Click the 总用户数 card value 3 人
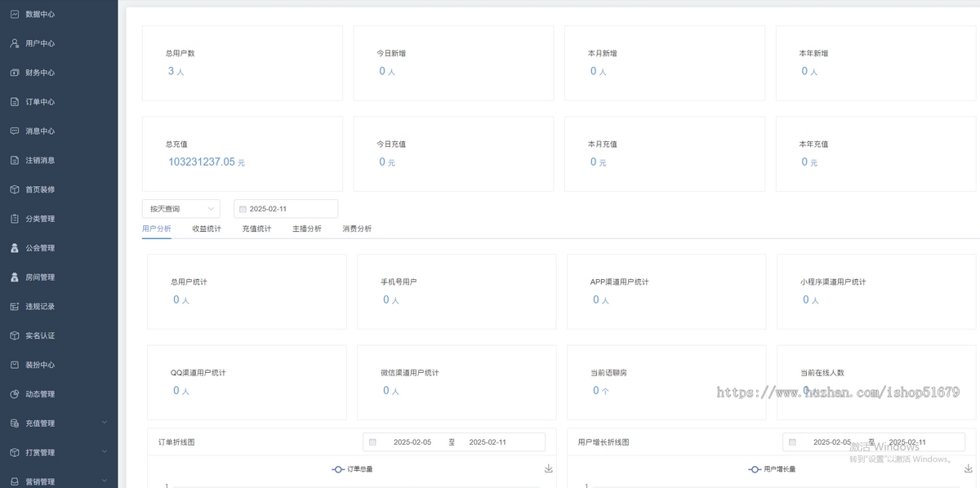The width and height of the screenshot is (980, 488). coord(176,71)
